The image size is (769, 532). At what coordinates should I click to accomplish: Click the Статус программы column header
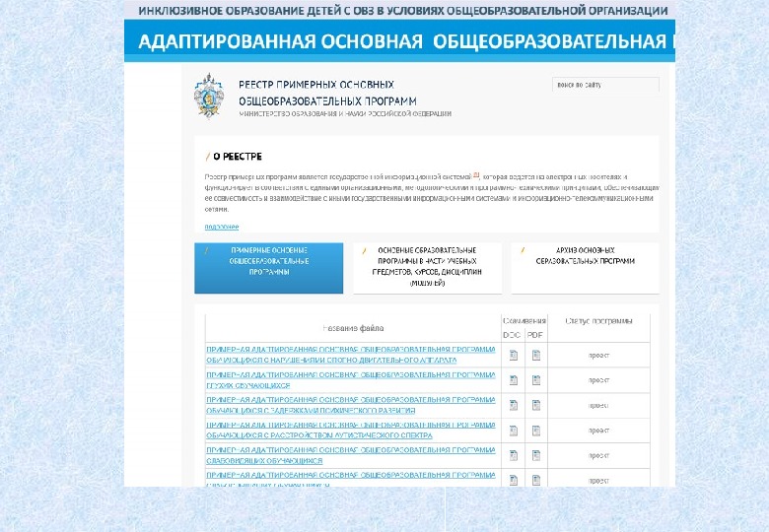tap(598, 321)
